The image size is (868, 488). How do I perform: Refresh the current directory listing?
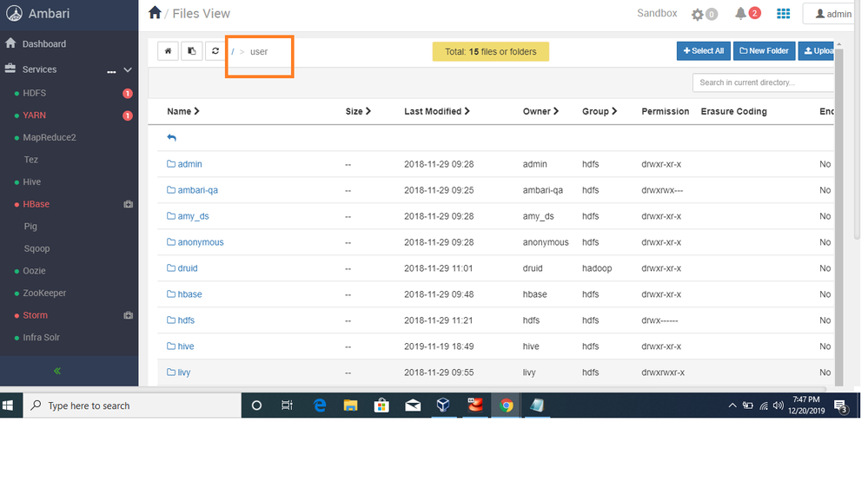[x=215, y=51]
